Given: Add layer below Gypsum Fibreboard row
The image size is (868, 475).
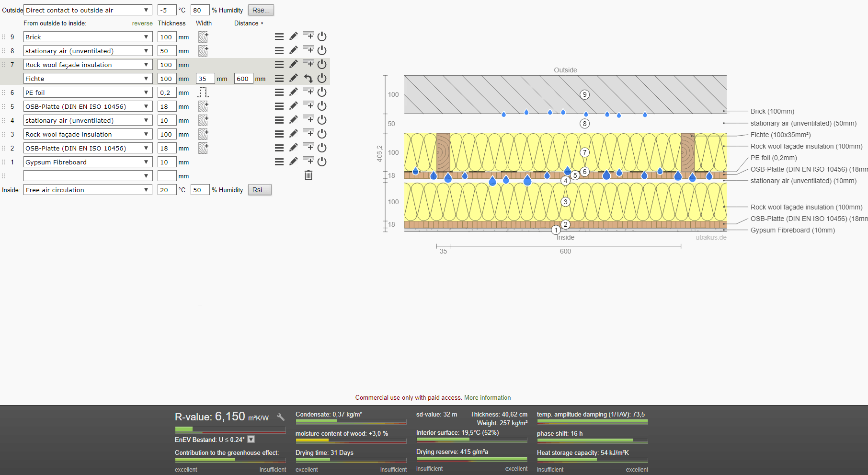Looking at the screenshot, I should 308,161.
